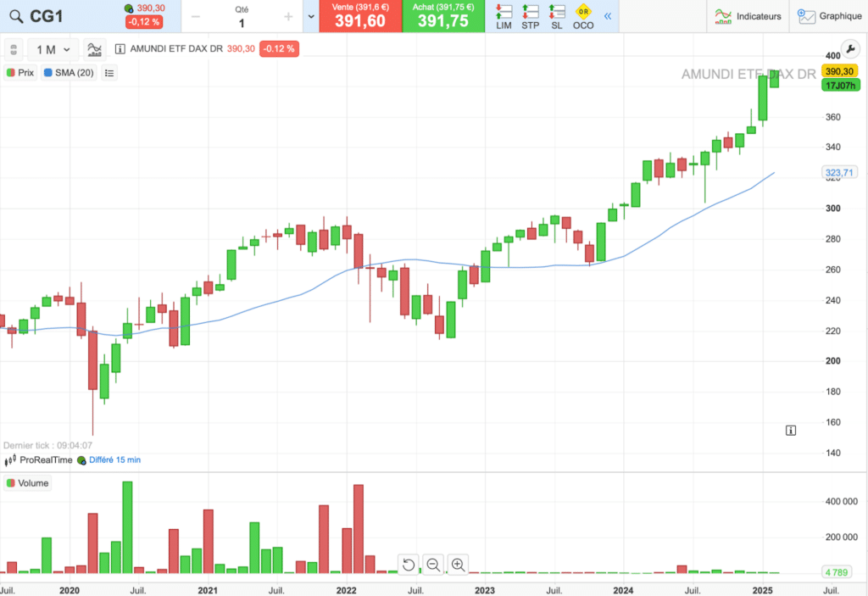
Task: Click the 4 789 volume value label
Action: coord(837,572)
